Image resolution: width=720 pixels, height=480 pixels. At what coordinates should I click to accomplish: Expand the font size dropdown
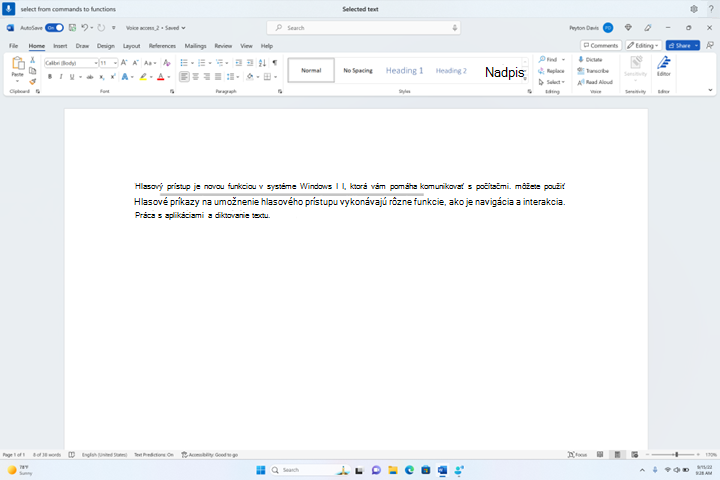[115, 63]
